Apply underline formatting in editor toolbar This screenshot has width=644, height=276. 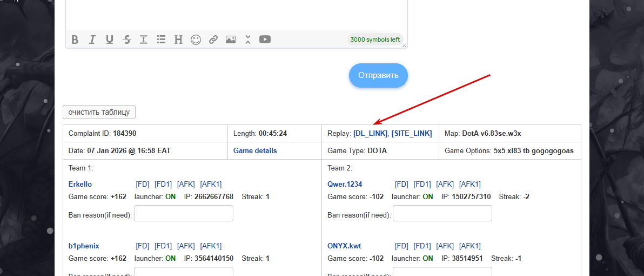(109, 40)
